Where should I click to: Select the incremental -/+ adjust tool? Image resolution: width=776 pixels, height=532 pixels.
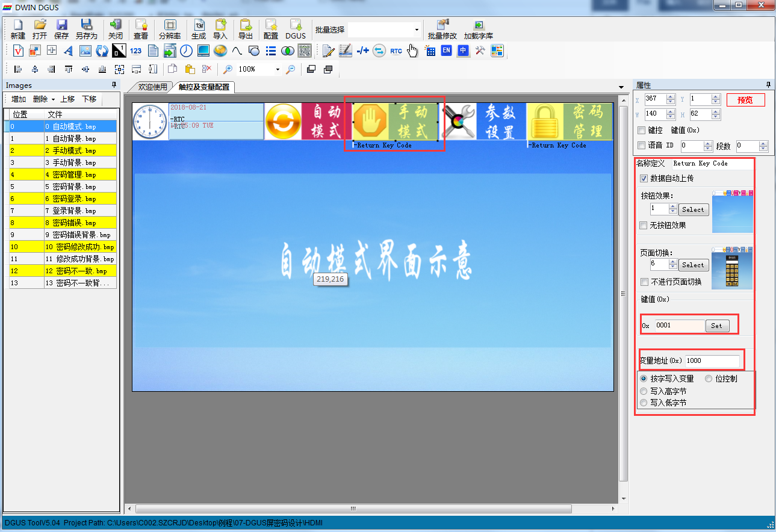[x=362, y=51]
